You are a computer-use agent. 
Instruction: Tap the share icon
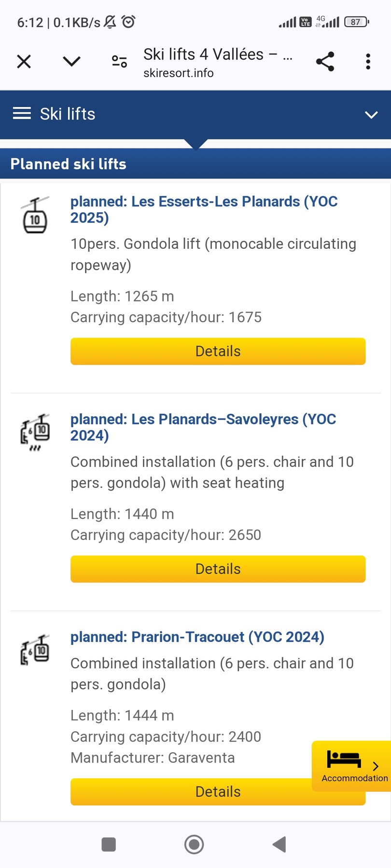325,62
